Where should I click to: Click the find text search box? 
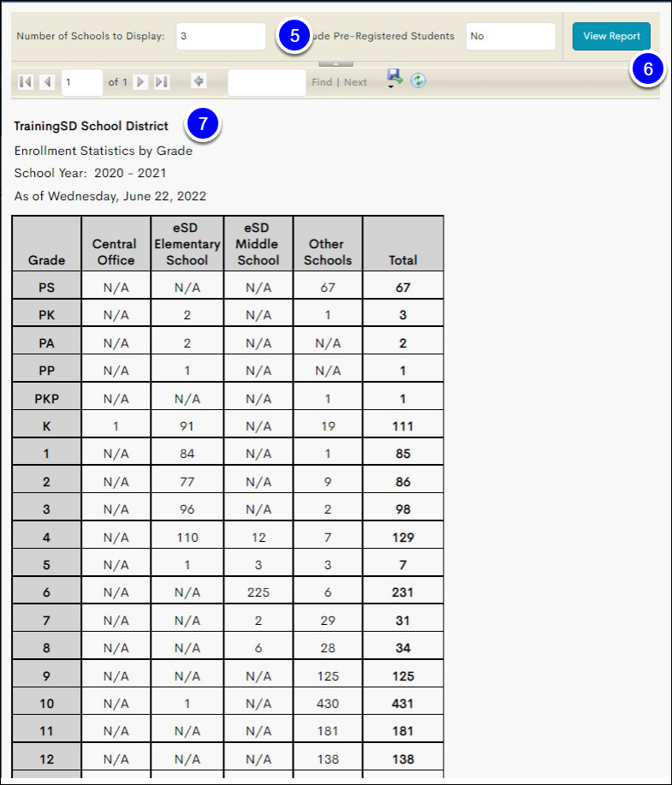tap(267, 82)
